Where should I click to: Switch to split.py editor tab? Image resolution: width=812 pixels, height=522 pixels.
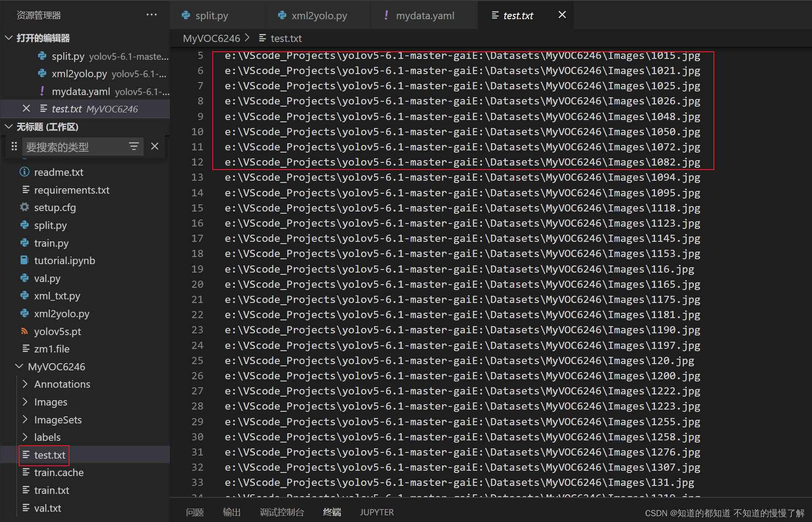click(218, 15)
